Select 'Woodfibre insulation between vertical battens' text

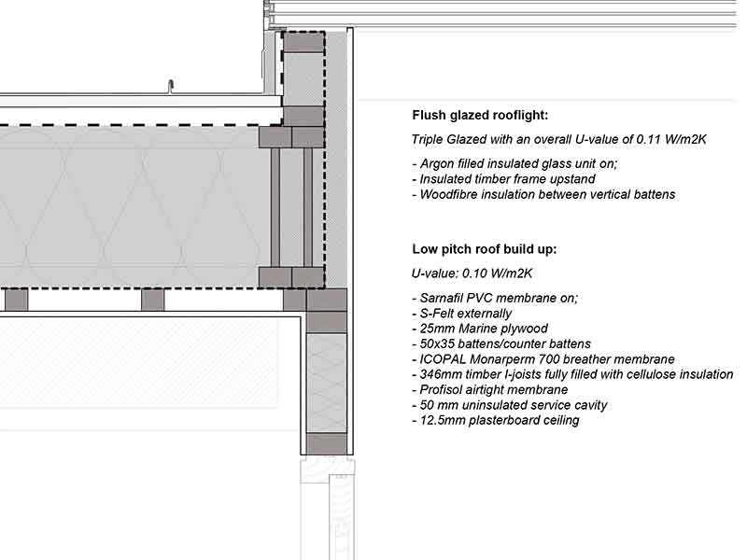coord(543,194)
